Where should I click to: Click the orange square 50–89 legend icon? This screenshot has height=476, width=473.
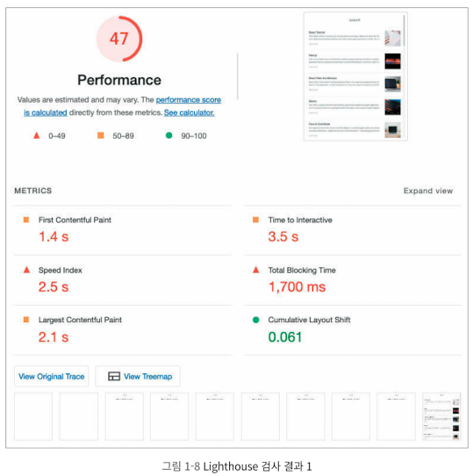(100, 135)
